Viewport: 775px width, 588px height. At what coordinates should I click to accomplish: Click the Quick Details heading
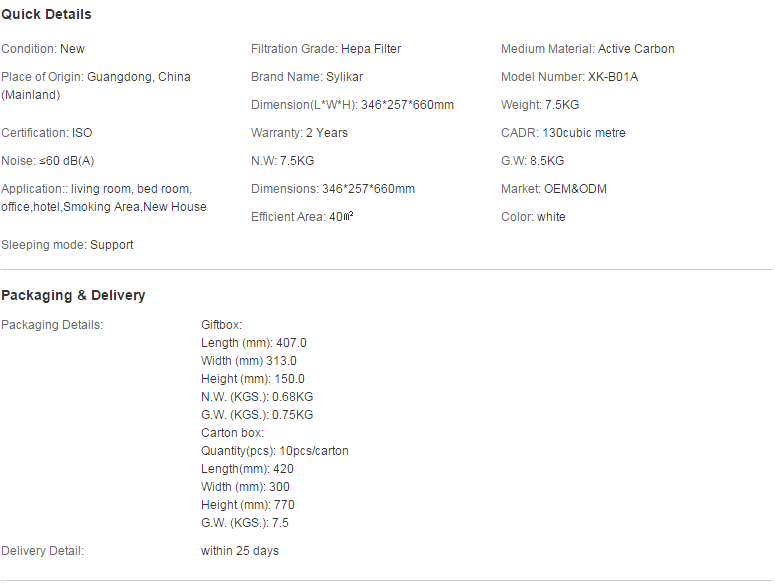tap(46, 14)
